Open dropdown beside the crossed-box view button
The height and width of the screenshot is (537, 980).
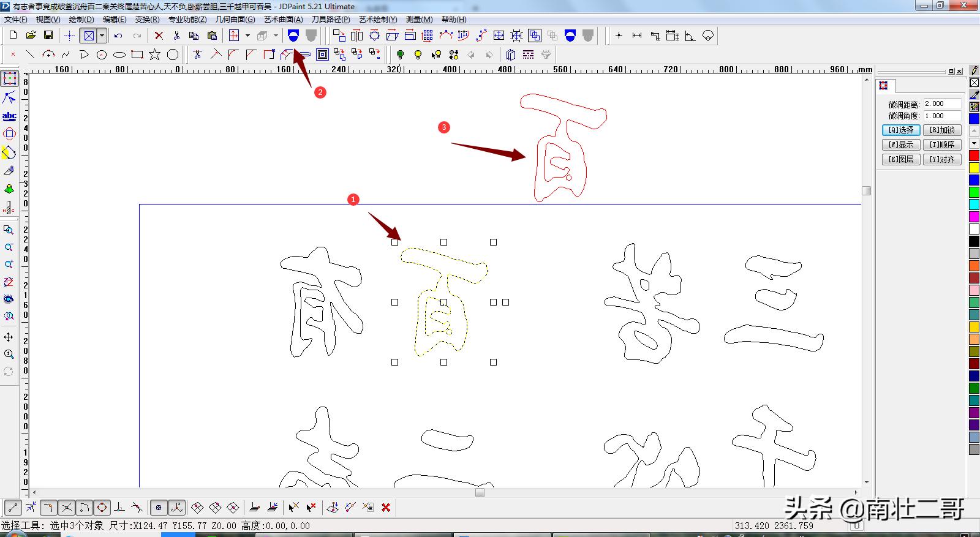pos(102,36)
